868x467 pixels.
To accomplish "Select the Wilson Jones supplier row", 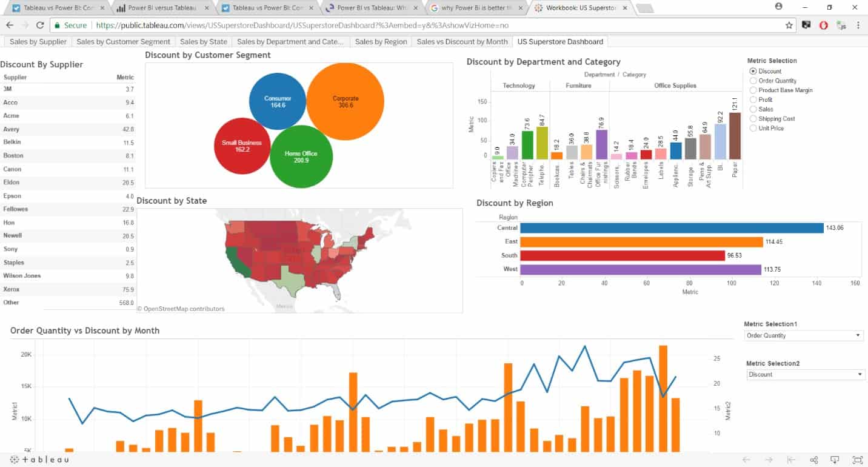I will pos(68,275).
